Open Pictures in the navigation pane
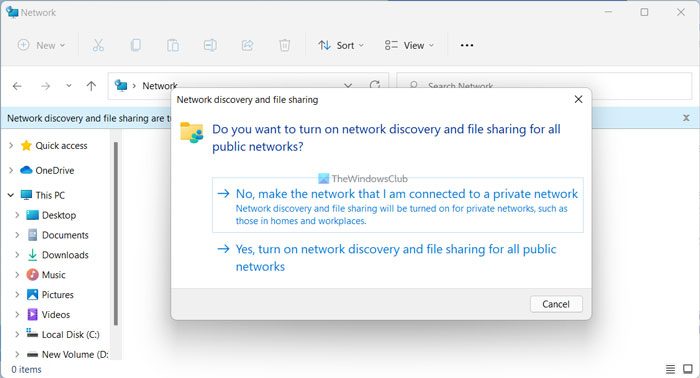 click(58, 295)
